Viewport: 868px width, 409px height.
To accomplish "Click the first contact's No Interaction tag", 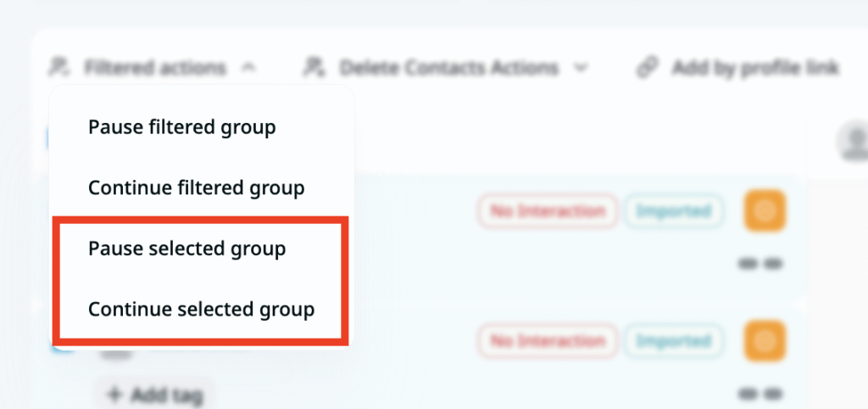I will click(548, 210).
